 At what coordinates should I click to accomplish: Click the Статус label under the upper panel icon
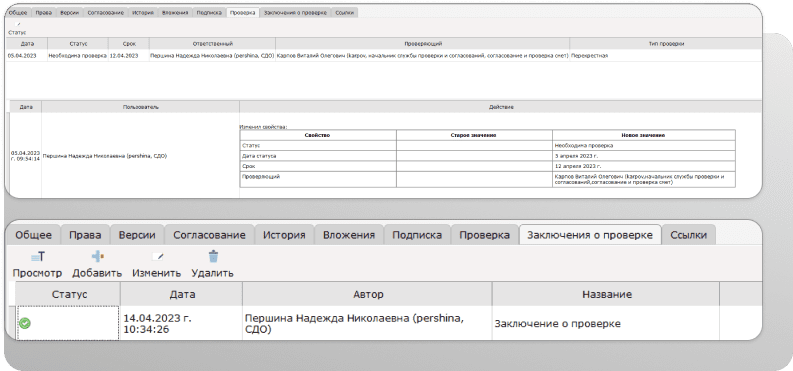pos(17,32)
